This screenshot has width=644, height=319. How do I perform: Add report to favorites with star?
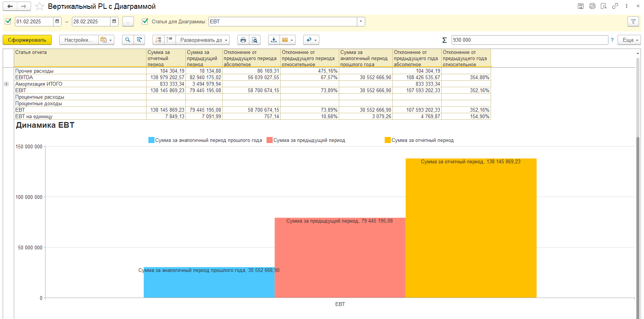tap(39, 7)
